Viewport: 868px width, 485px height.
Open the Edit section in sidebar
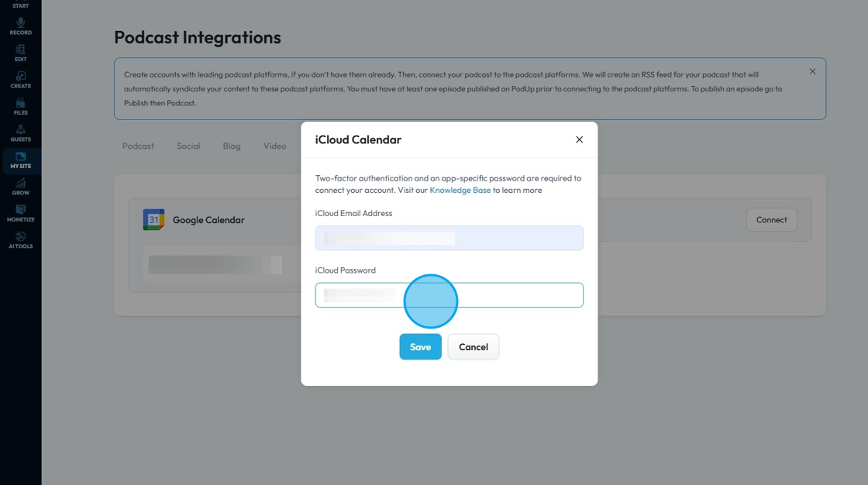pyautogui.click(x=21, y=53)
